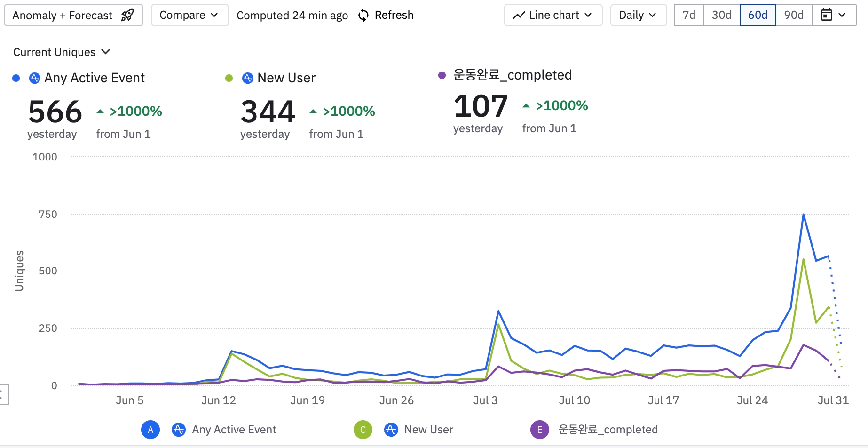868x448 pixels.
Task: Click the blue A series badge in legend
Action: click(150, 430)
